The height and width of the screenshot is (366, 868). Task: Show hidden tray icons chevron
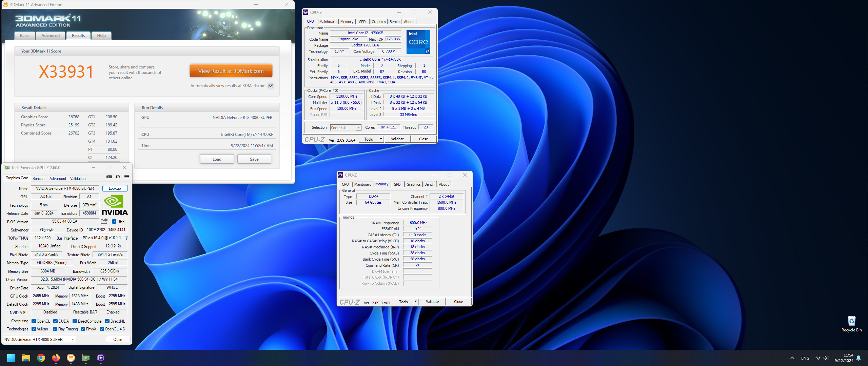(792, 358)
